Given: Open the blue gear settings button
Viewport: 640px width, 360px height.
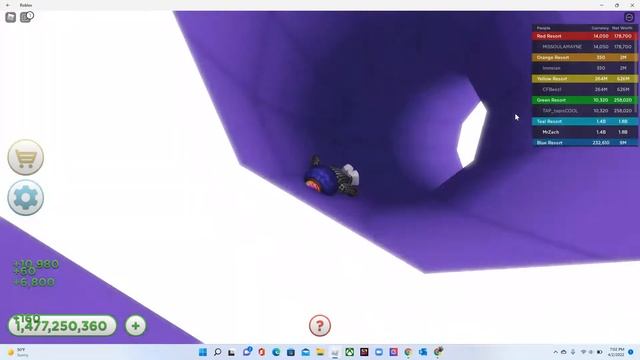Looking at the screenshot, I should (x=26, y=198).
